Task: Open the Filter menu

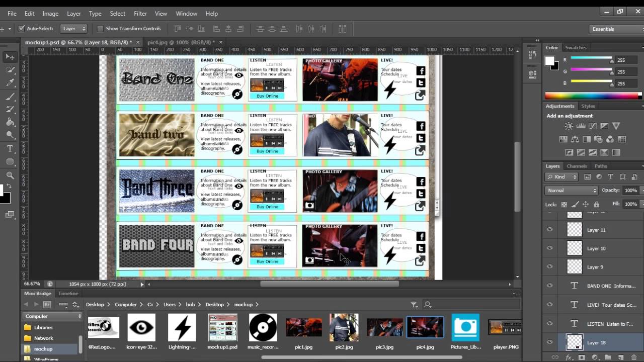Action: click(140, 14)
